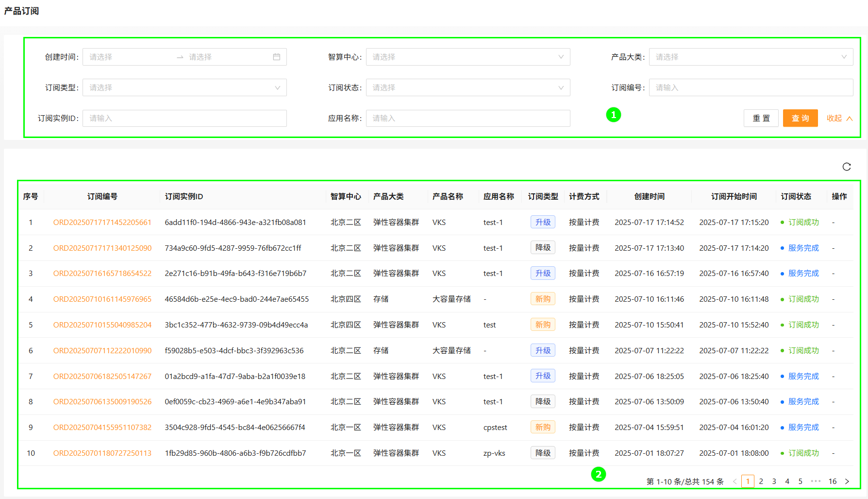
Task: Open order ORD20250701180727250113
Action: point(102,453)
